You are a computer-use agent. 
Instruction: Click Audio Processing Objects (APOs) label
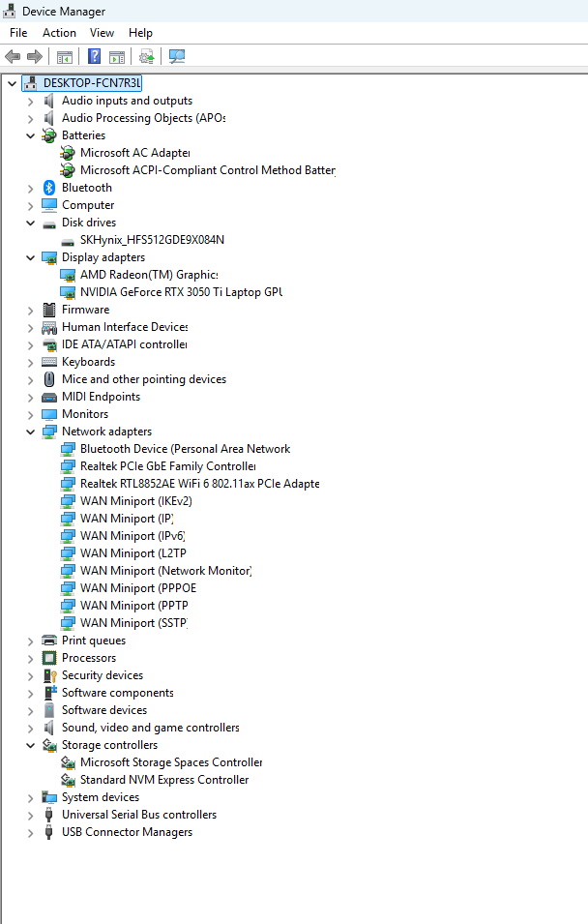coord(144,118)
